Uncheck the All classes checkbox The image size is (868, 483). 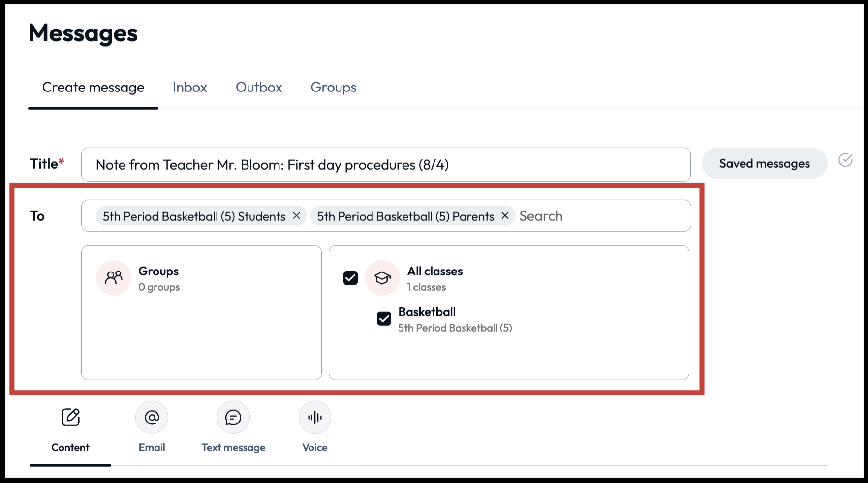[350, 278]
